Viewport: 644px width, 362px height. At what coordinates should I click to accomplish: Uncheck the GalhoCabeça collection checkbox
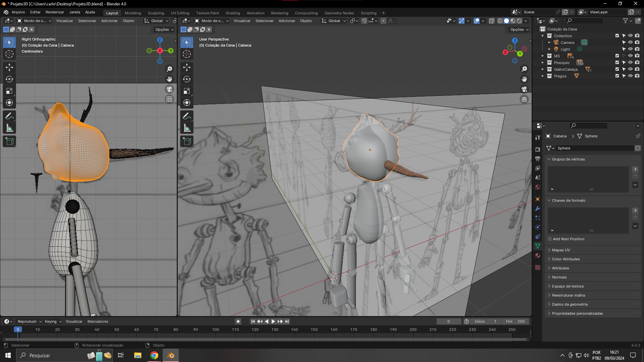(x=617, y=69)
